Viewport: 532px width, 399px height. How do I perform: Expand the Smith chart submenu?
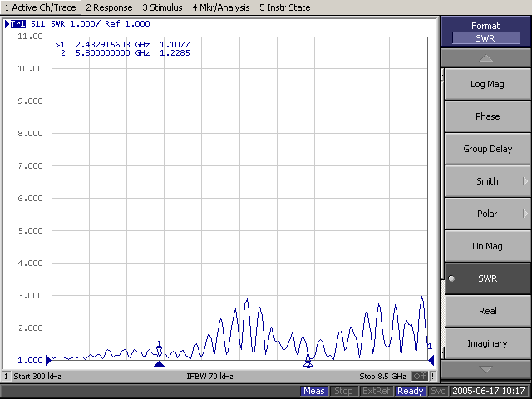(x=486, y=181)
